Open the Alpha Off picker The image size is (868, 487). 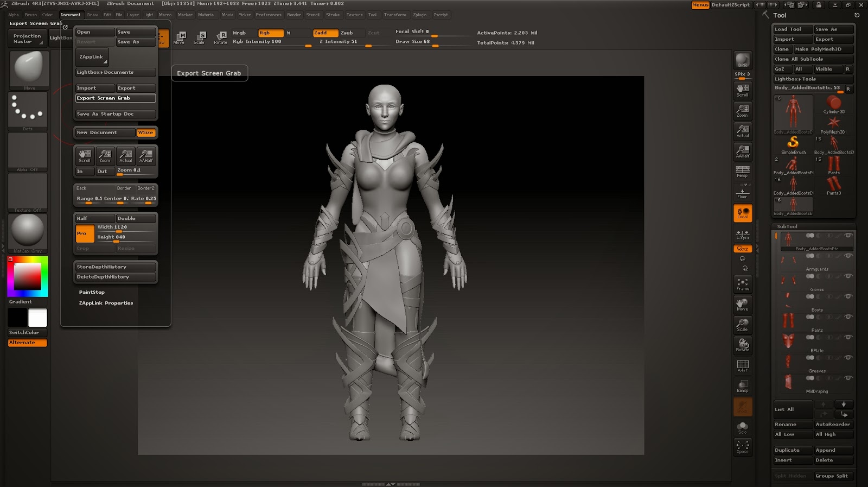coord(28,153)
